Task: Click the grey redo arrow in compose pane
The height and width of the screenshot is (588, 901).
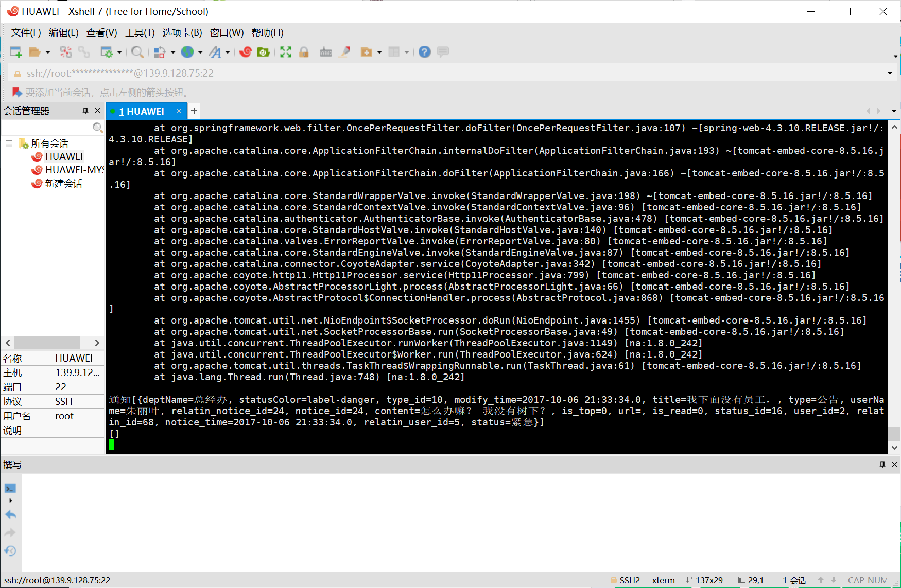Action: coord(10,532)
